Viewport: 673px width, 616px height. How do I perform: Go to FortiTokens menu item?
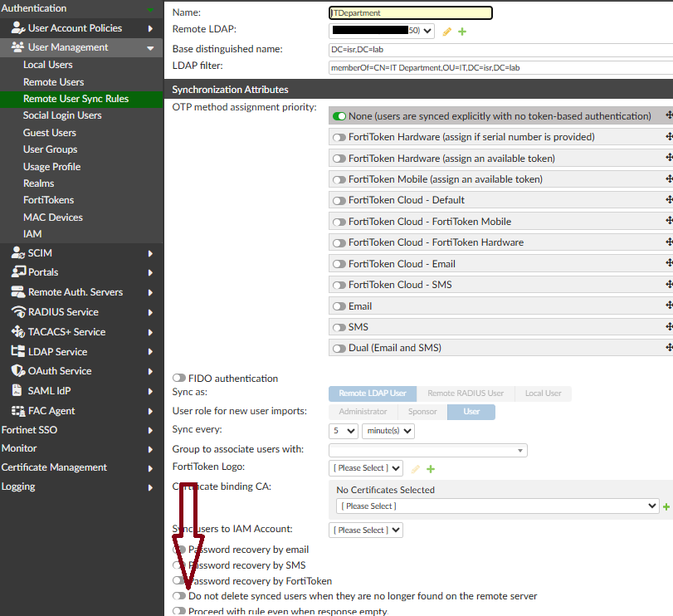pyautogui.click(x=48, y=200)
